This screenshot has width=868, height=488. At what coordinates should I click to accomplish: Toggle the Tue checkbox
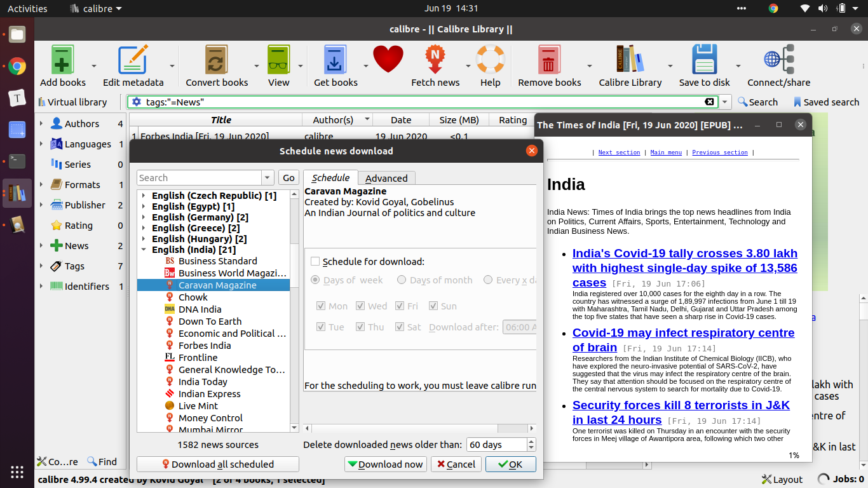point(322,327)
